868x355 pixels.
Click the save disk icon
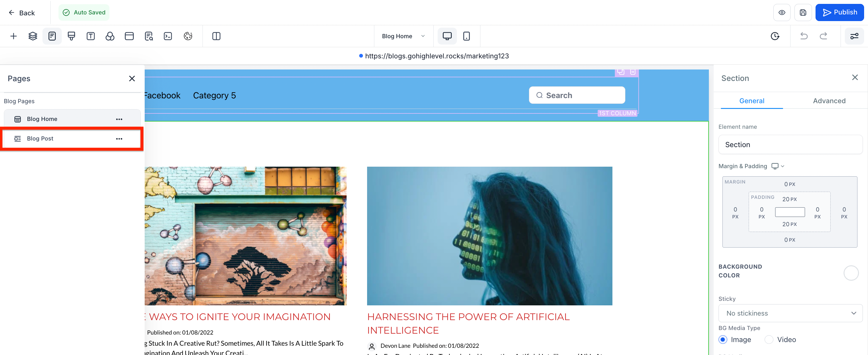(x=803, y=12)
